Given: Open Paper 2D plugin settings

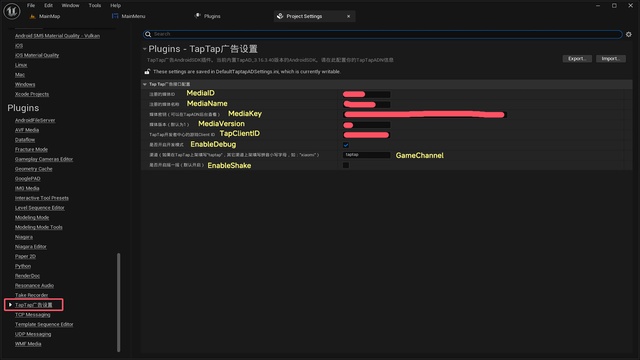Looking at the screenshot, I should [25, 256].
